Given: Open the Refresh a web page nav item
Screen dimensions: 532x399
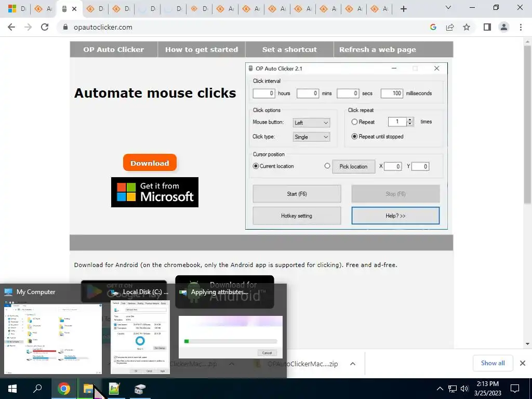Looking at the screenshot, I should point(378,49).
